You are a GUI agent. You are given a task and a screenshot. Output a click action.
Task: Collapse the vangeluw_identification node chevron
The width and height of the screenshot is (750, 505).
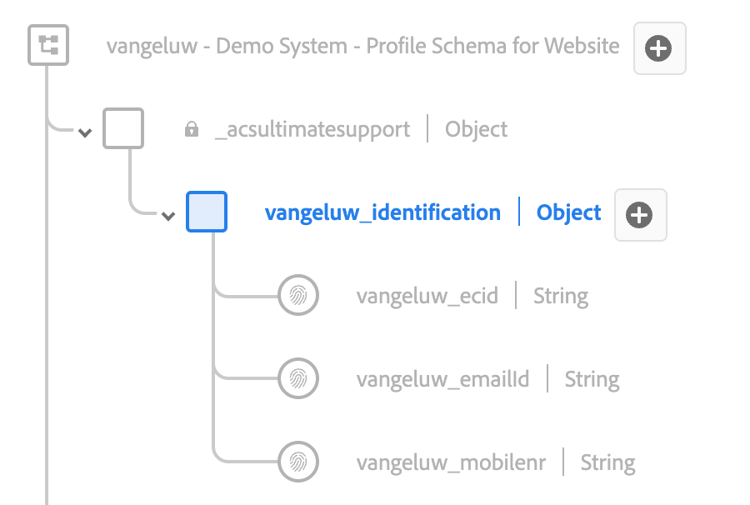coord(168,215)
